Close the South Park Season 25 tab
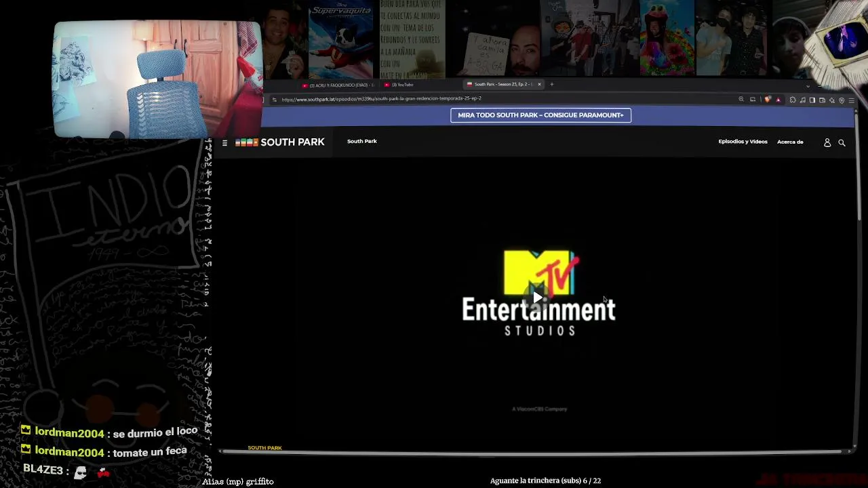 click(540, 85)
